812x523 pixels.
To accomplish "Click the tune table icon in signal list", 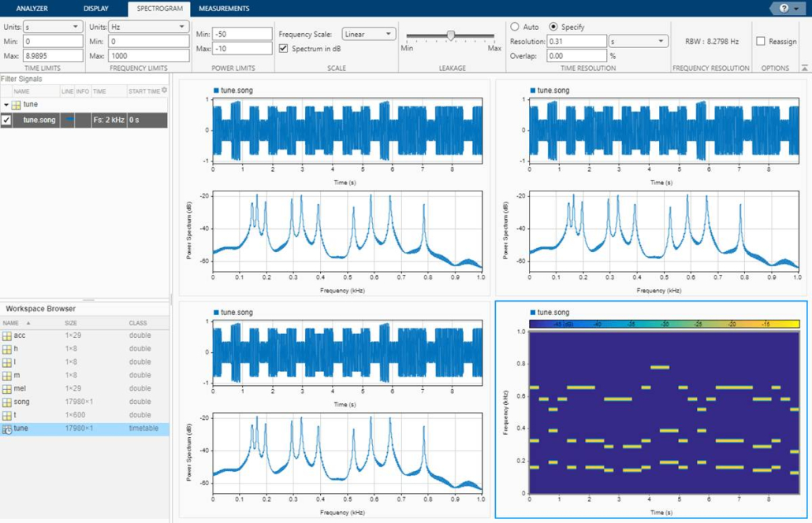I will [16, 105].
